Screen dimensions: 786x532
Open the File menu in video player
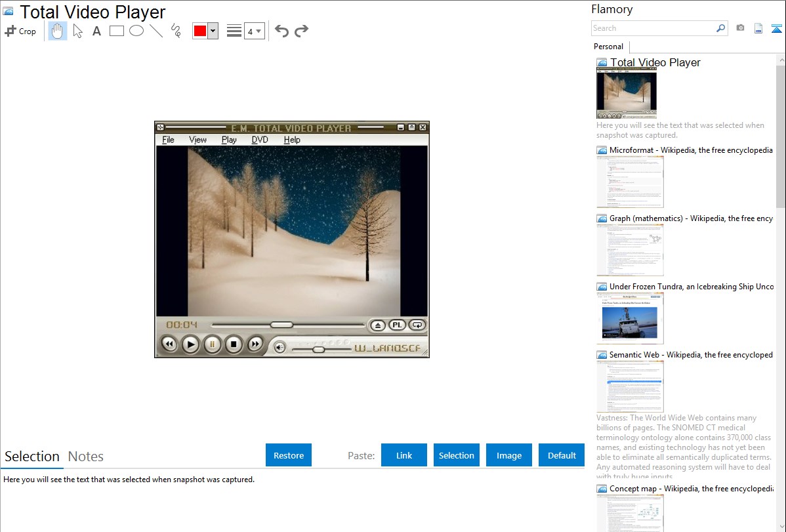pos(169,140)
